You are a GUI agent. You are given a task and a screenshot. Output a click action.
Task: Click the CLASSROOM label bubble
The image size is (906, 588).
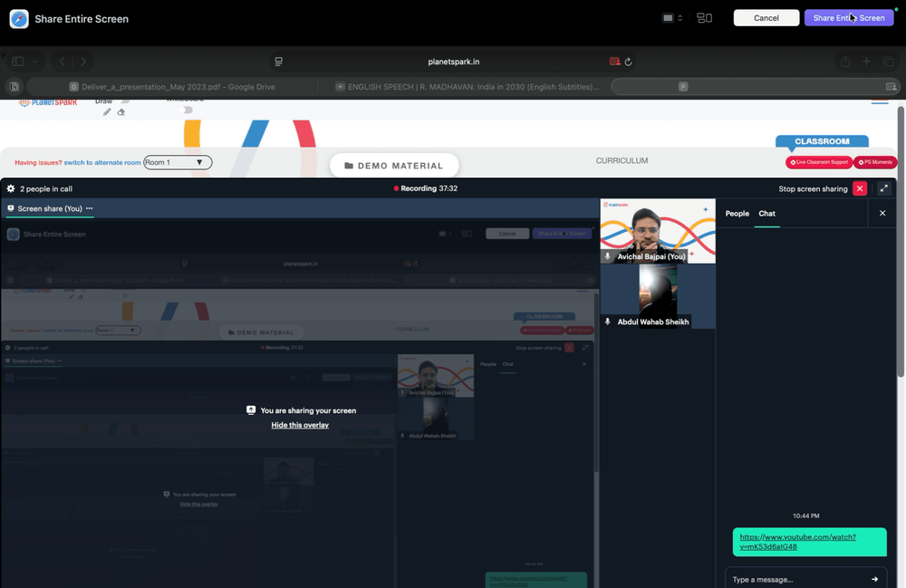click(x=822, y=141)
